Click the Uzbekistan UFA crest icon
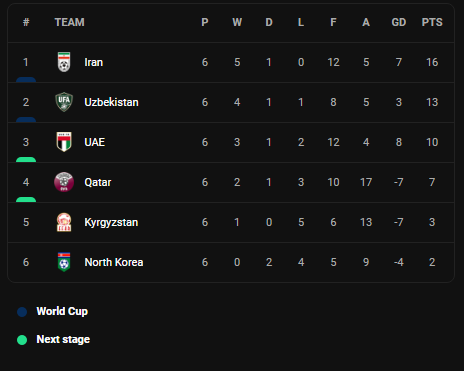464x371 pixels. point(64,102)
